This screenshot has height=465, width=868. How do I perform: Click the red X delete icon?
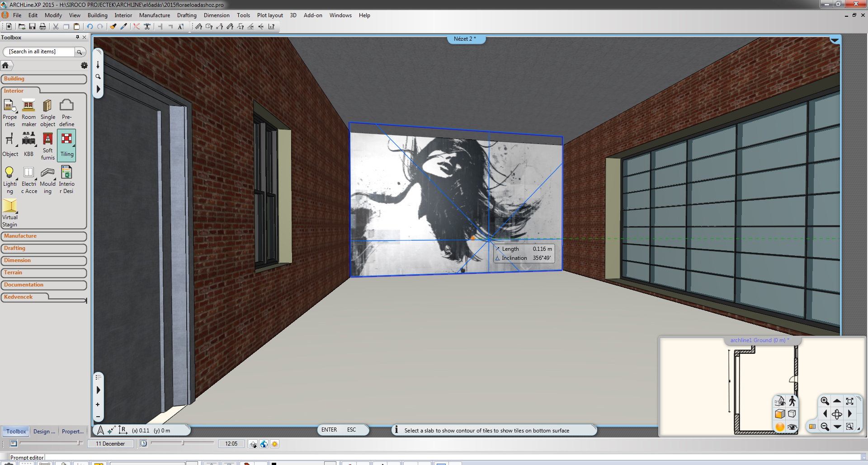(136, 27)
